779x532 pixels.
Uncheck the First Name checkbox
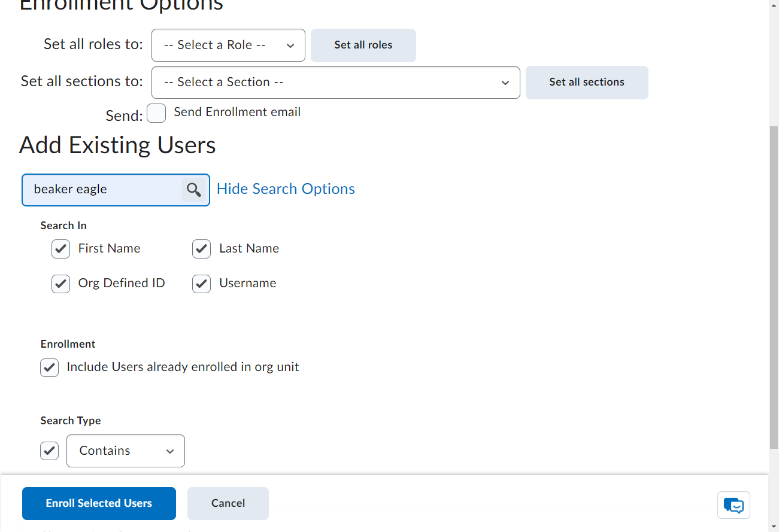pyautogui.click(x=61, y=249)
